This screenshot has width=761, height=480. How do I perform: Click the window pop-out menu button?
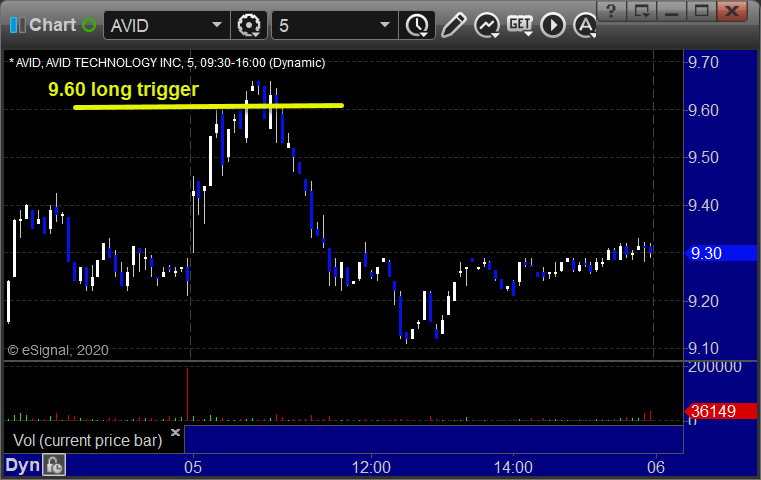click(x=642, y=11)
